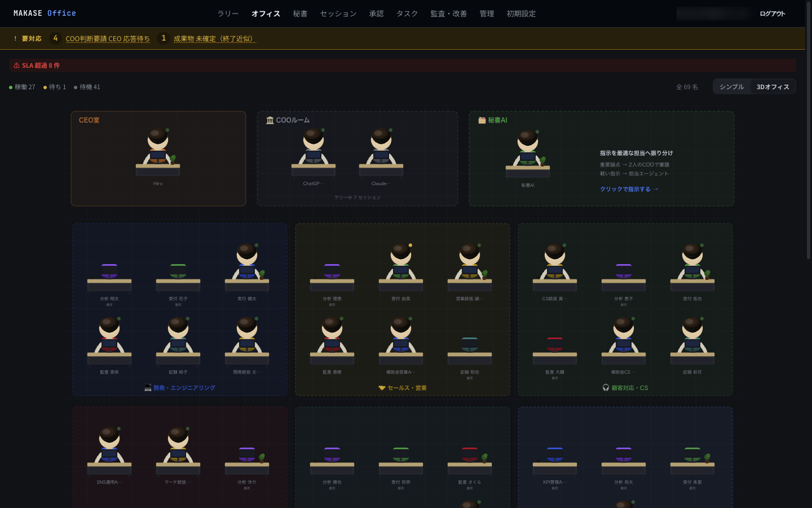Click the CEO室 room title
Viewport: 812px width, 508px height.
pyautogui.click(x=89, y=120)
